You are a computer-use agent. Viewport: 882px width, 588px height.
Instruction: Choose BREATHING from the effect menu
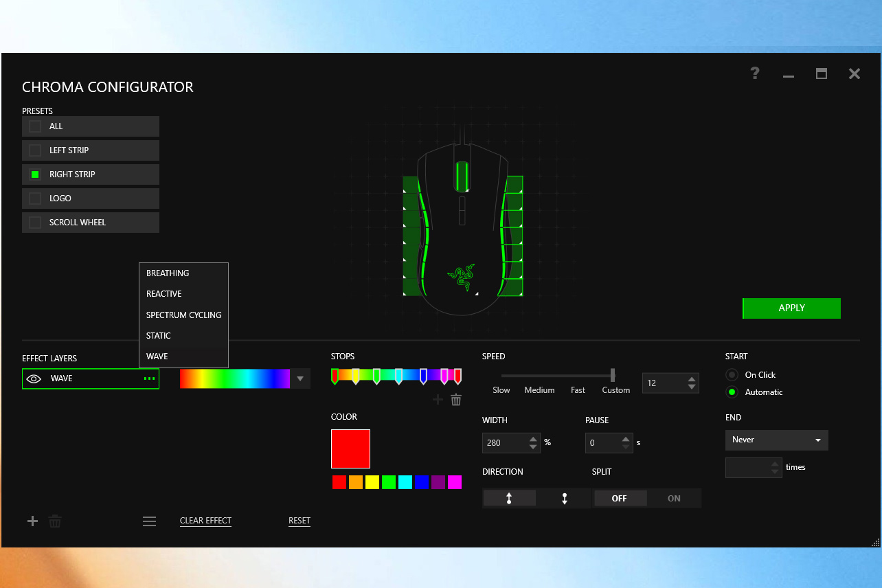click(x=183, y=273)
